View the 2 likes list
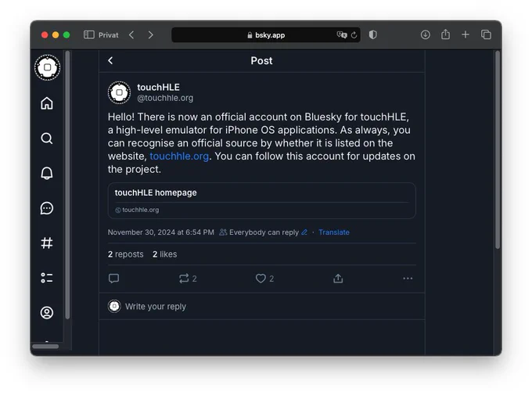532x396 pixels. point(164,254)
